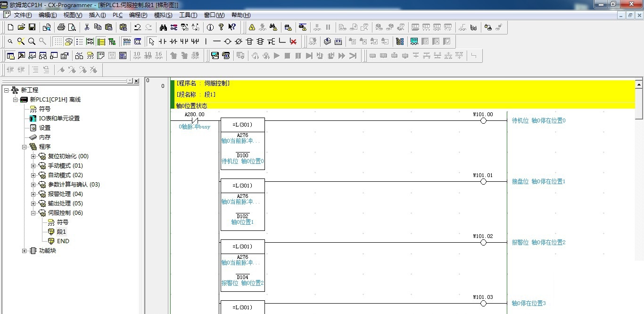The height and width of the screenshot is (314, 644).
Task: Click the yellow warning triangle icon
Action: tap(252, 27)
